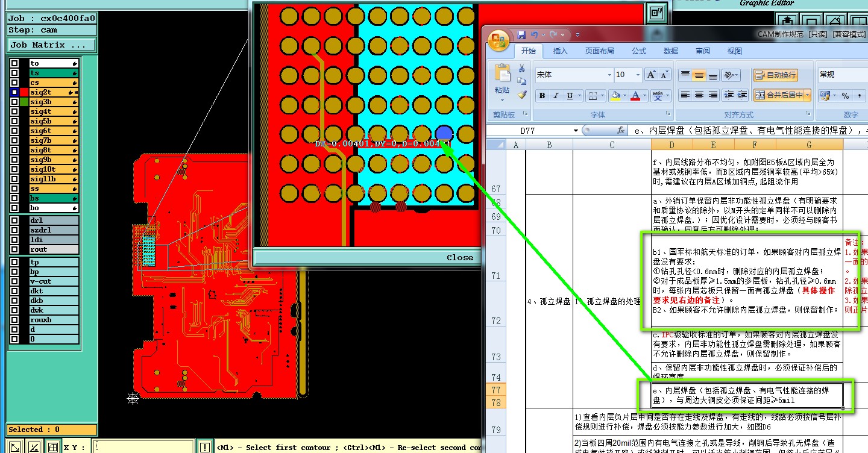Toggle Underline formatting

tap(570, 95)
